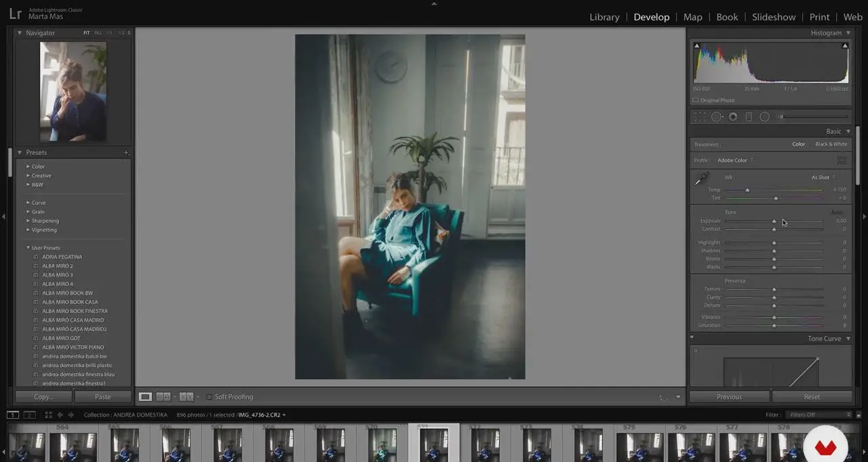Image resolution: width=868 pixels, height=462 pixels.
Task: Pick the White Balance eyedropper tool
Action: [701, 180]
